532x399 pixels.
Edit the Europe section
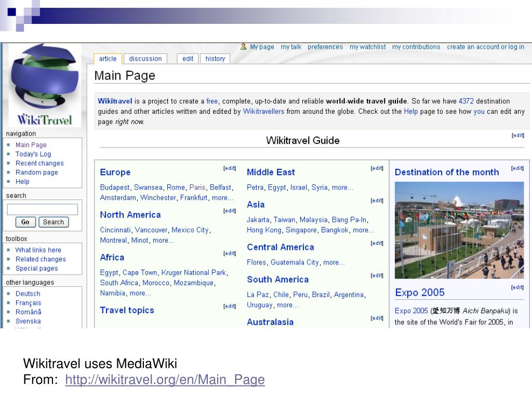229,168
